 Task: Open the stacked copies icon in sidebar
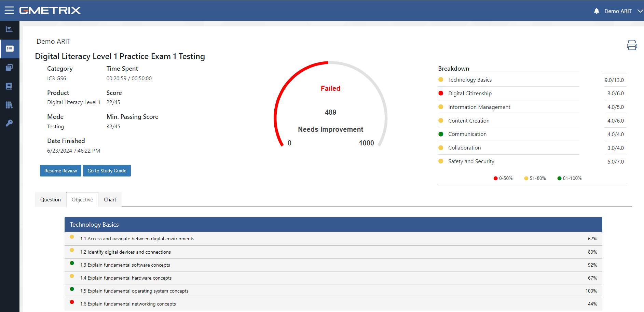tap(9, 68)
